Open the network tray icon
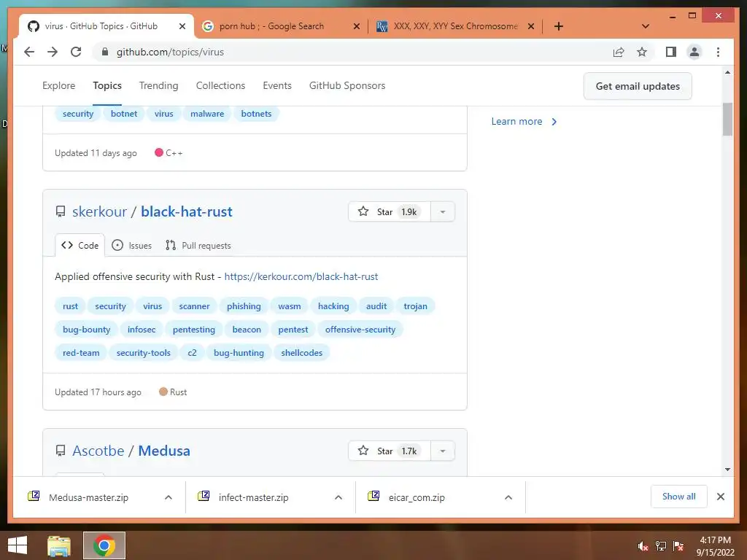Viewport: 747px width, 560px height. click(661, 546)
